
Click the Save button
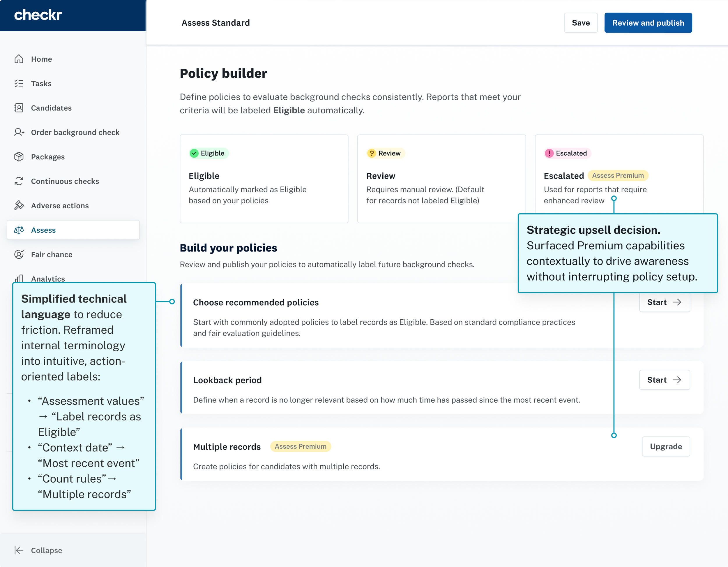(x=580, y=23)
